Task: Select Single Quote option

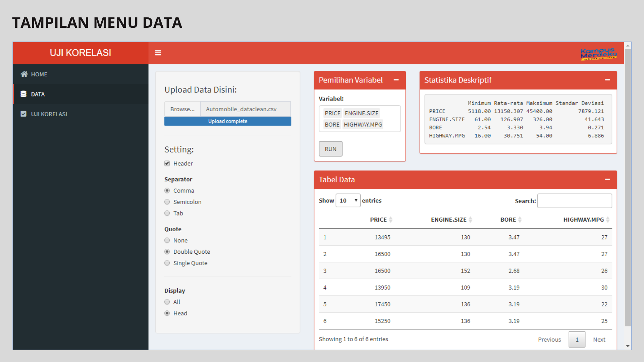Action: pyautogui.click(x=167, y=263)
